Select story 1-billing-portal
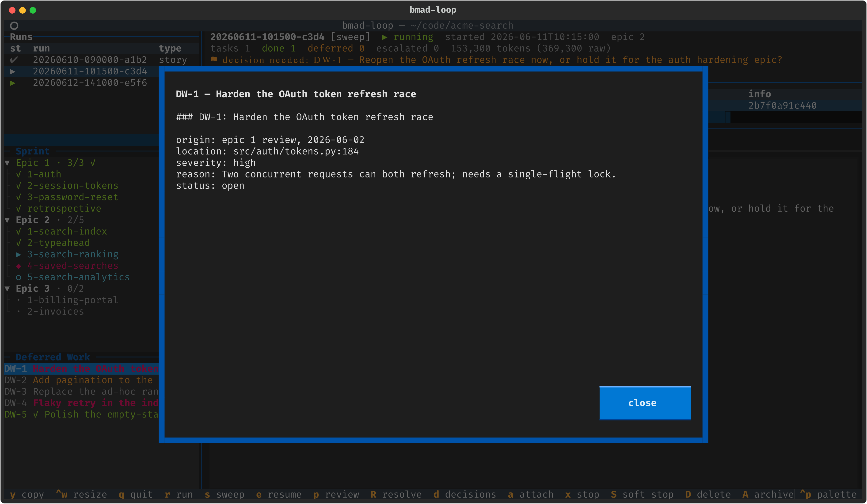 72,300
